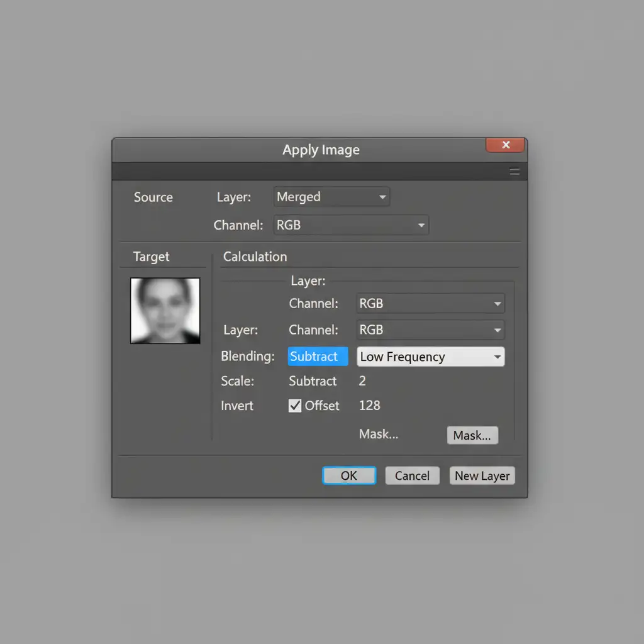
Task: Click the Mask... text label
Action: click(378, 434)
